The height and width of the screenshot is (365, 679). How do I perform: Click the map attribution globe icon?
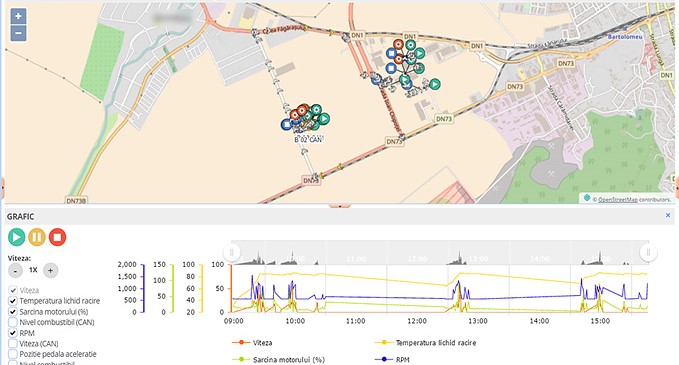click(587, 198)
